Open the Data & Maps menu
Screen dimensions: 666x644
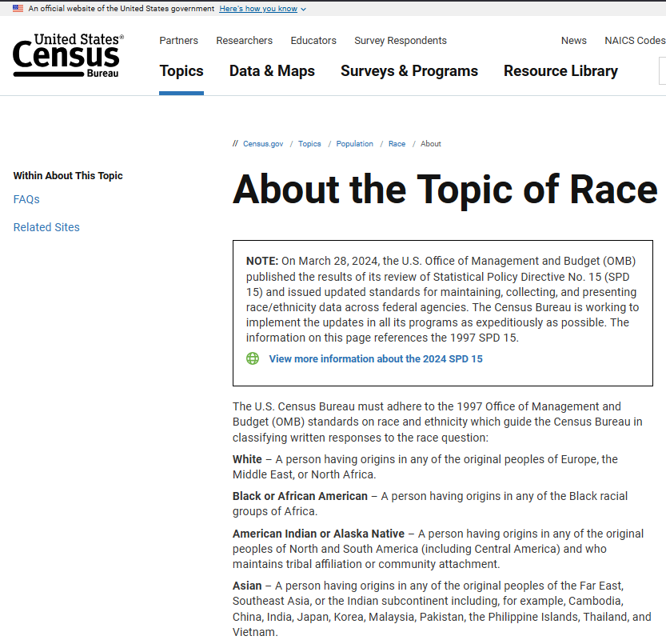pos(272,70)
